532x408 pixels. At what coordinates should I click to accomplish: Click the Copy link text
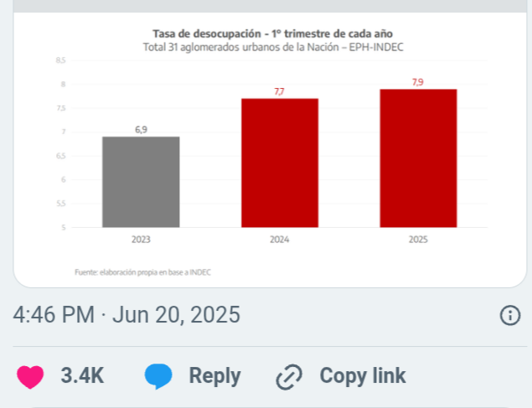(x=363, y=375)
